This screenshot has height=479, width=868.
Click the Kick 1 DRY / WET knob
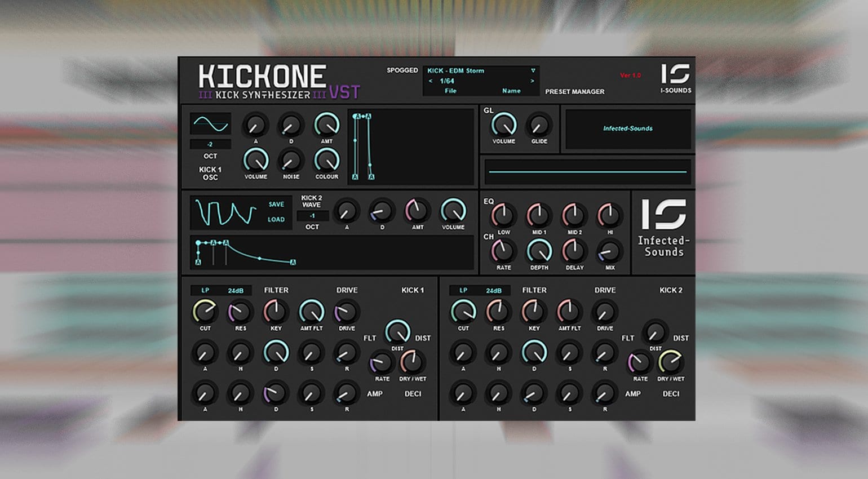[413, 362]
